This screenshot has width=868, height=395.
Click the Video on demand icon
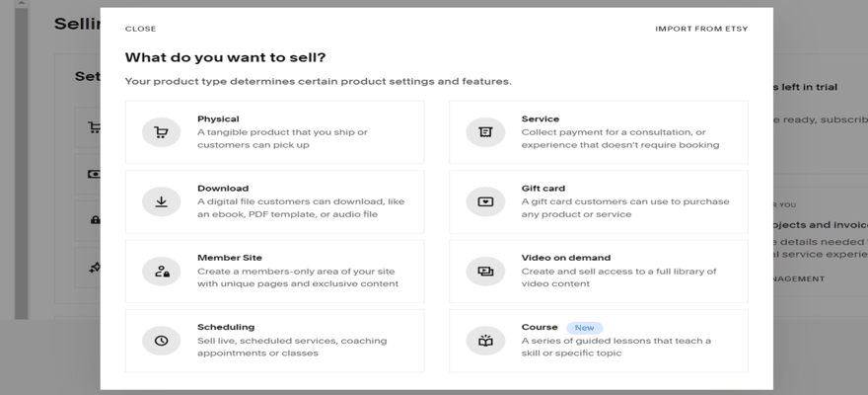(x=485, y=271)
